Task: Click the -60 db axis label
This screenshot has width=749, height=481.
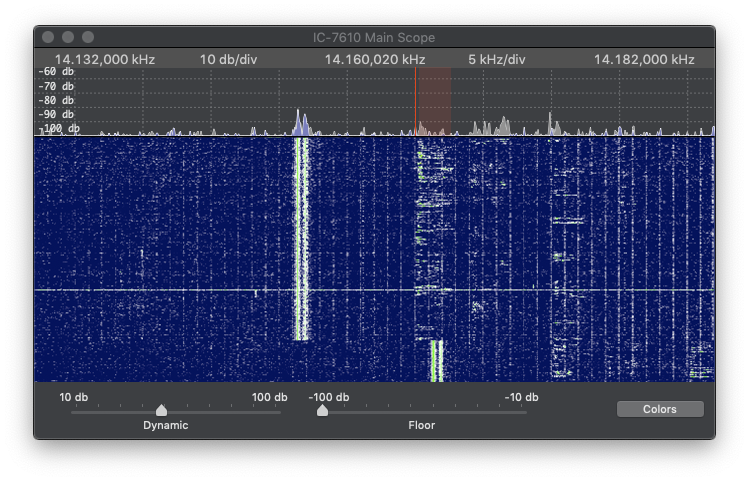Action: (x=56, y=71)
